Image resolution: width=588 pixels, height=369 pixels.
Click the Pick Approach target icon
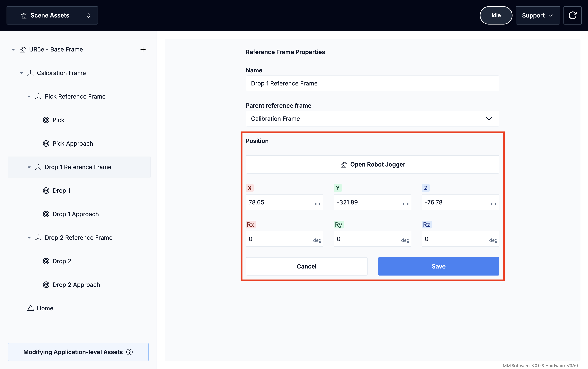coord(46,143)
